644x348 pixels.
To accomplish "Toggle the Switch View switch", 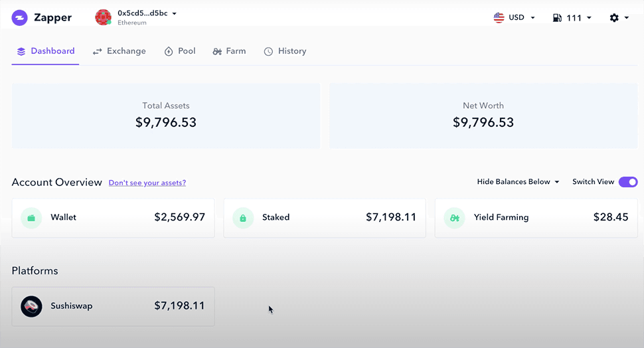I will 627,182.
